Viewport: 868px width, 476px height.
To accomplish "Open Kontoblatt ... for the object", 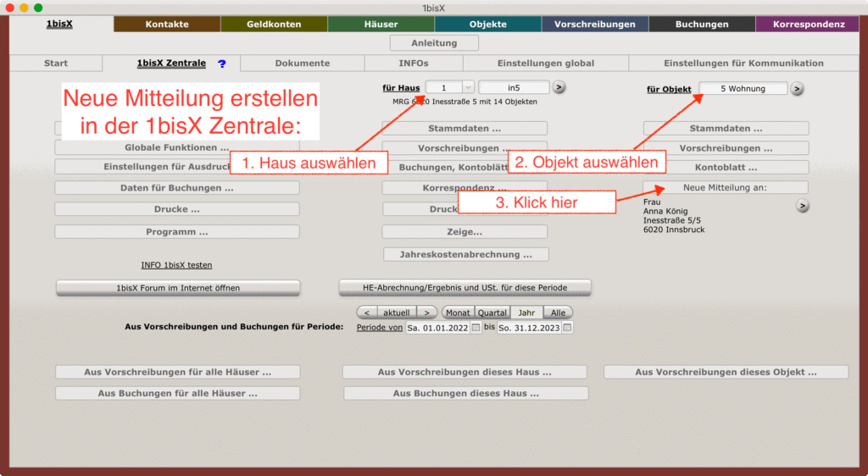I will (x=726, y=168).
